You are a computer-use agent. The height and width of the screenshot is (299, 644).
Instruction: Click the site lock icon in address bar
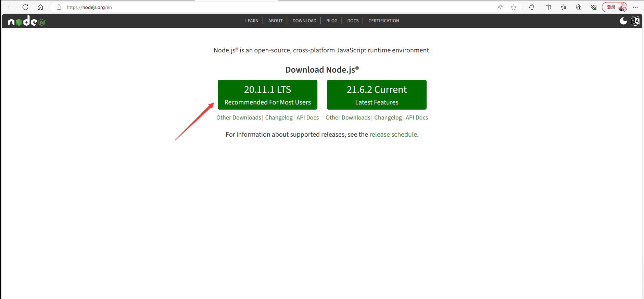59,7
